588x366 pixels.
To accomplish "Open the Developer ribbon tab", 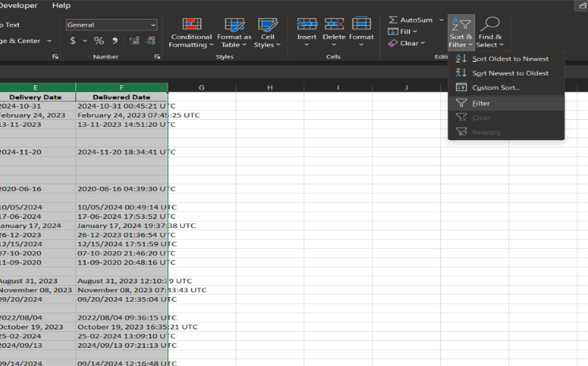I will click(x=19, y=6).
